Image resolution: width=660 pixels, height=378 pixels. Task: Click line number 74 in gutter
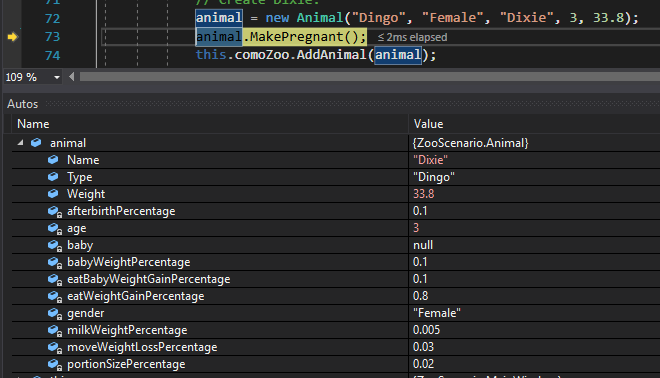pos(52,56)
